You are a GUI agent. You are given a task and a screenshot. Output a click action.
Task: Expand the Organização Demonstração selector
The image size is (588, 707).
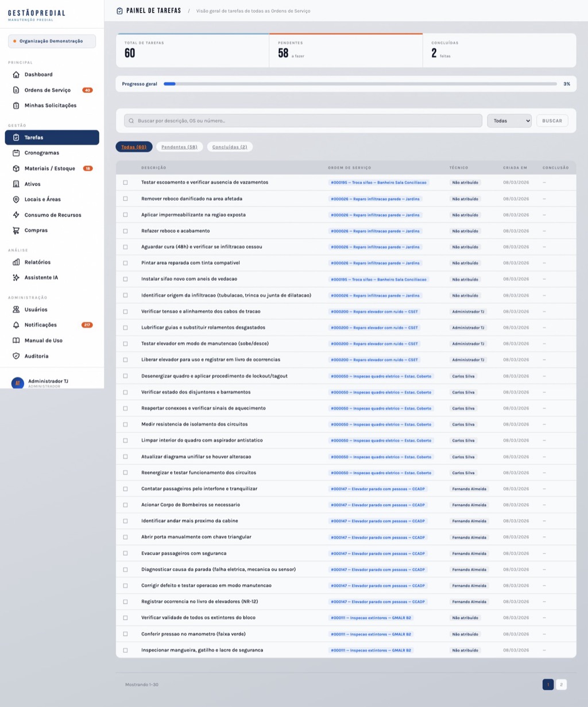(x=52, y=41)
